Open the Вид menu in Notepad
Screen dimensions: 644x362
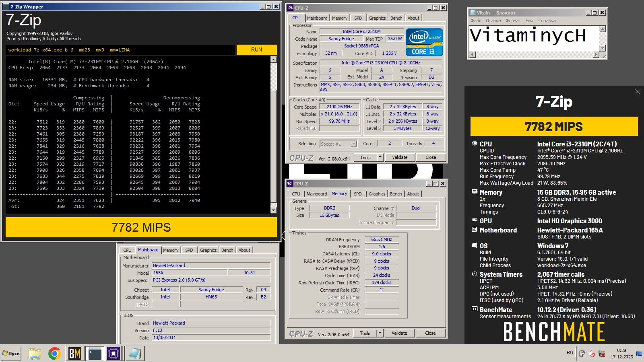point(529,21)
